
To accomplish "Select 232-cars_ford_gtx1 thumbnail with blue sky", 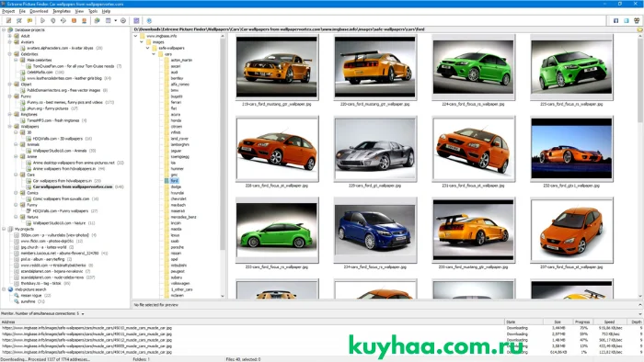I will [571, 149].
